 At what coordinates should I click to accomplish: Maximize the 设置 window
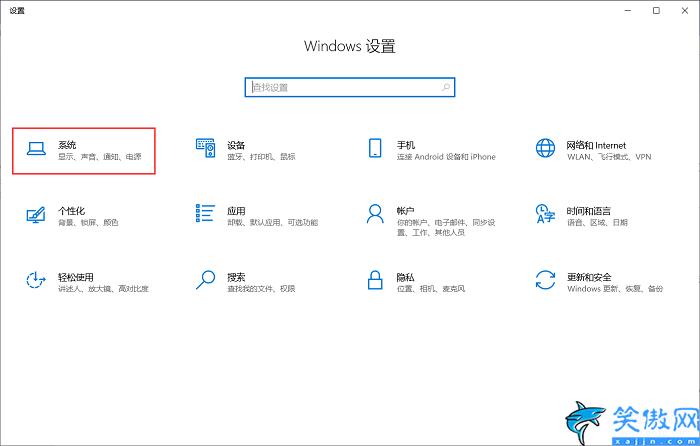click(x=656, y=11)
